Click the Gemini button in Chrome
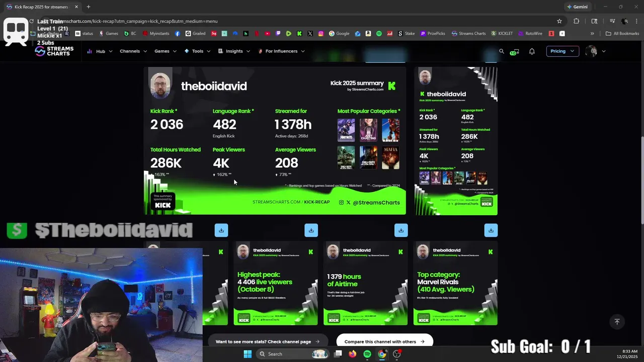 [577, 7]
